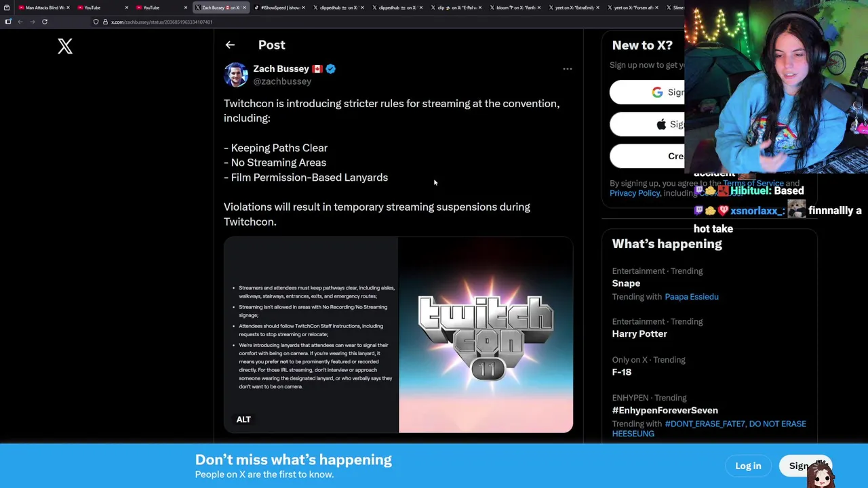
Task: Click the verified badge next to Zach Bussey
Action: pos(331,68)
